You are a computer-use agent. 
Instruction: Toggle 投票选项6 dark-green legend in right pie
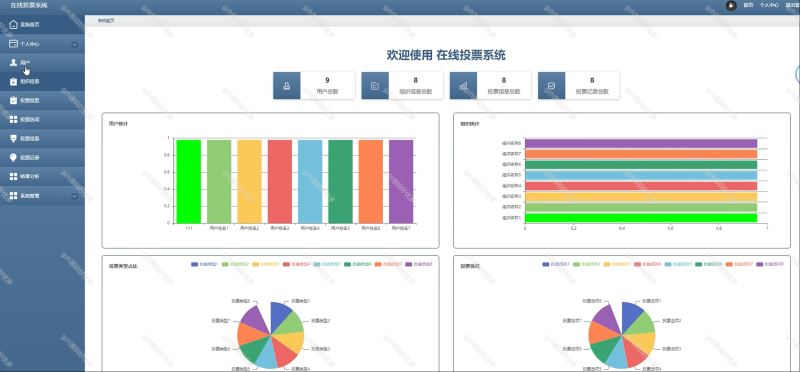[709, 264]
